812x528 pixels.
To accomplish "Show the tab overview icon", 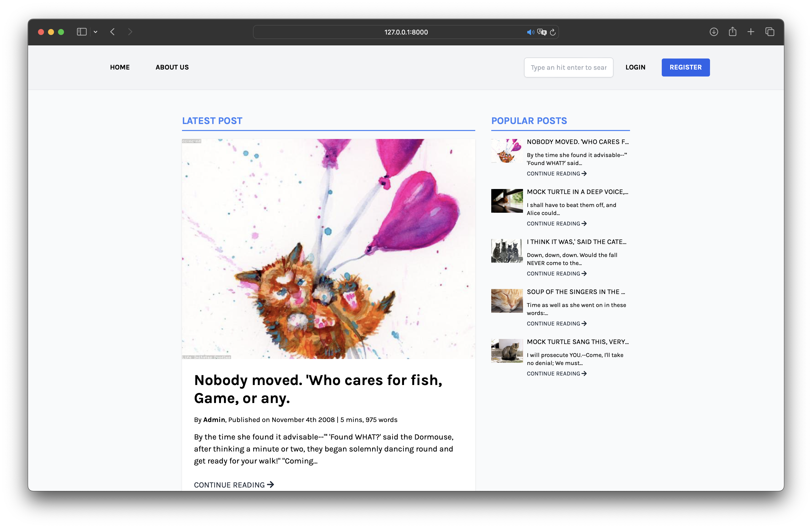I will (x=770, y=32).
